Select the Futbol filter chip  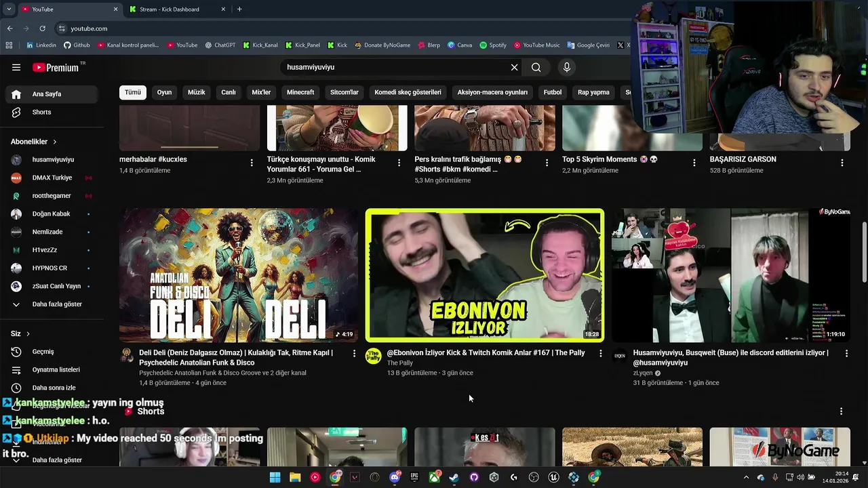[x=553, y=92]
